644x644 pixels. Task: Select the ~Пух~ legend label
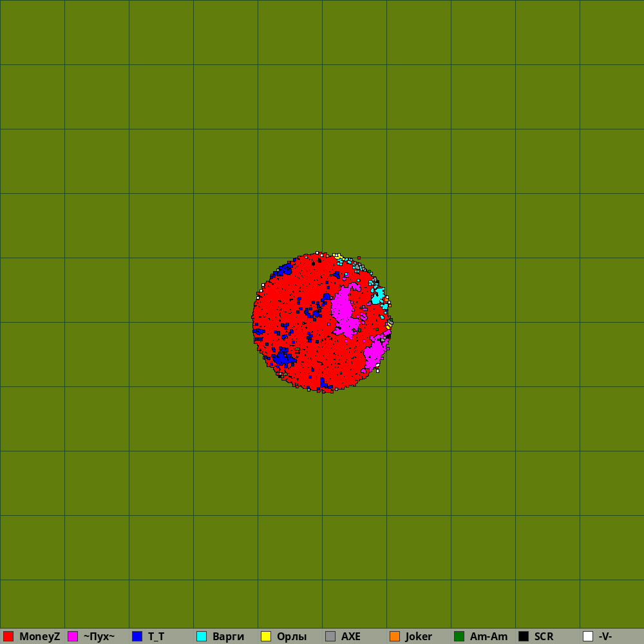(99, 637)
